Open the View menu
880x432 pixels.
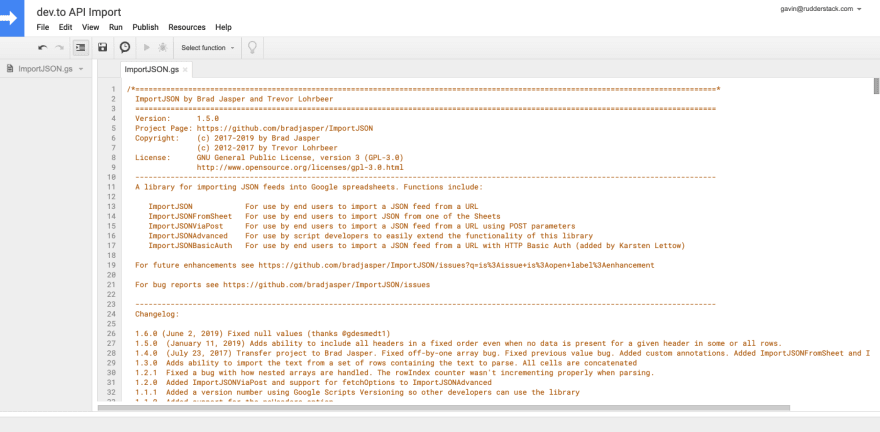[90, 27]
